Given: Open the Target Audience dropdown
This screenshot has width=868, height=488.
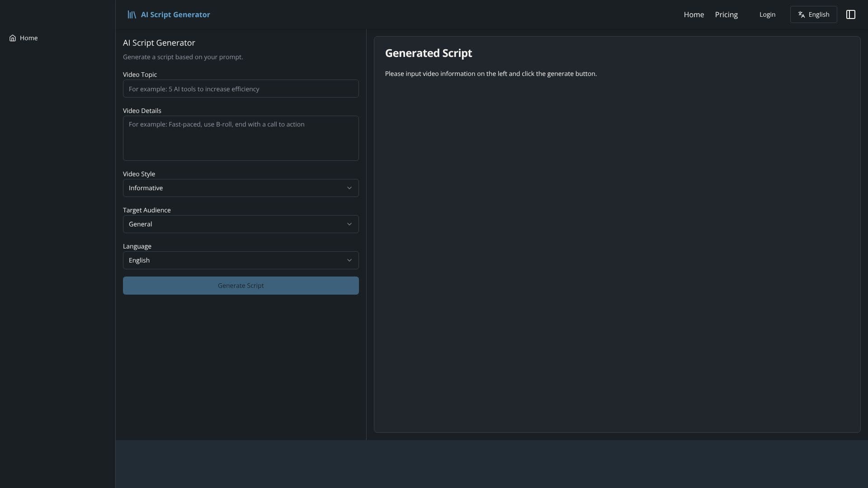Looking at the screenshot, I should click(241, 224).
